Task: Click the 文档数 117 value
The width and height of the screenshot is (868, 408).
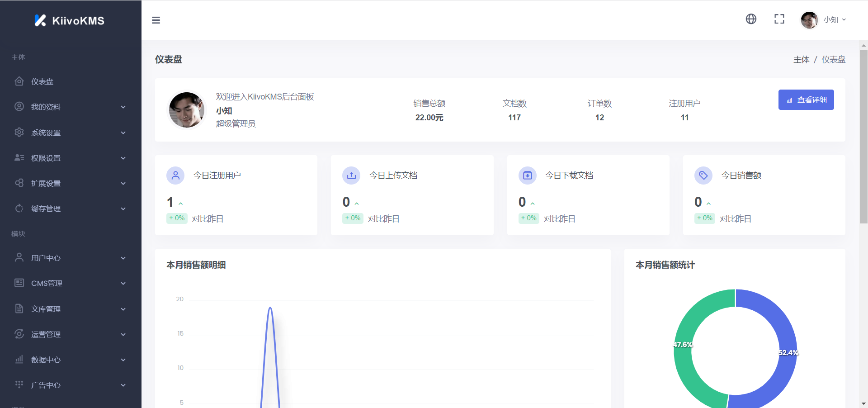Action: point(514,118)
